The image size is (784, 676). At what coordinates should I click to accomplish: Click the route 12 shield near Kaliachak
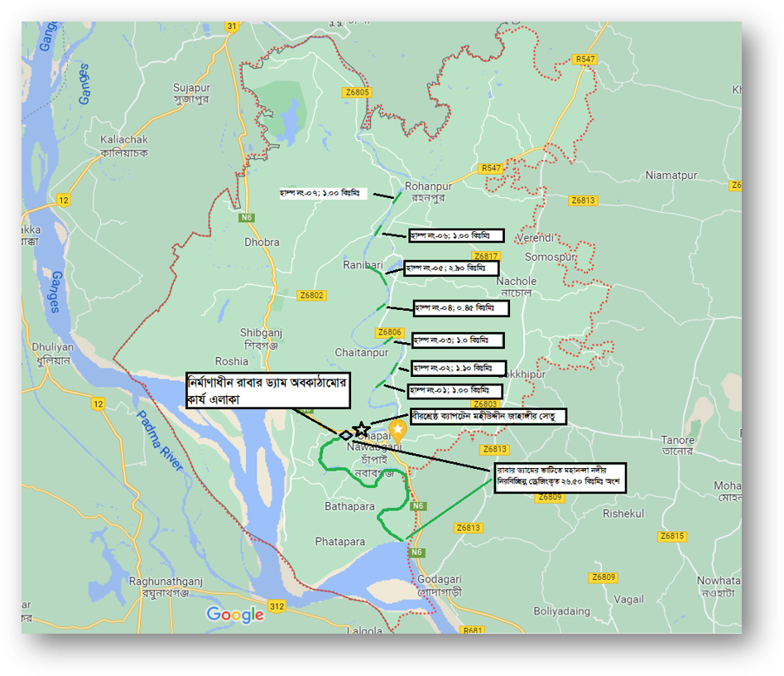coord(64,200)
